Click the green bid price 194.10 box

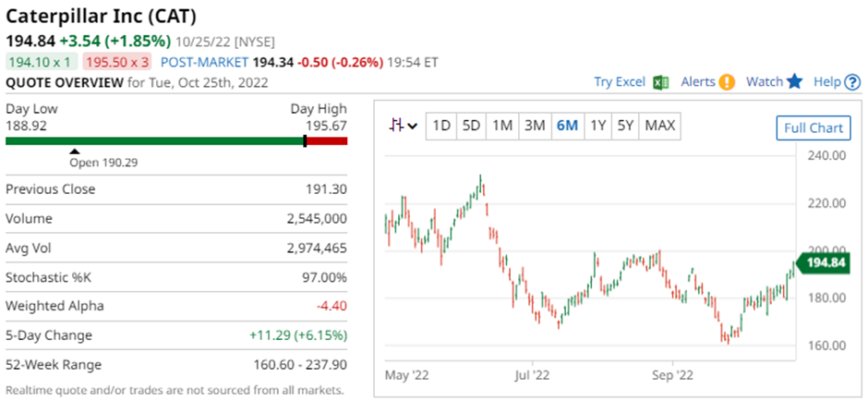41,62
